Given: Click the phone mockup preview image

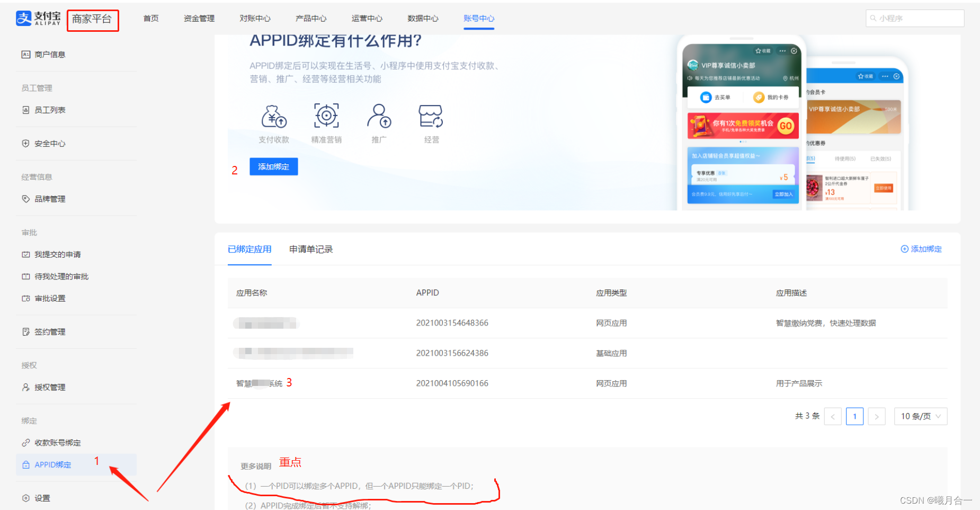Looking at the screenshot, I should (x=792, y=123).
